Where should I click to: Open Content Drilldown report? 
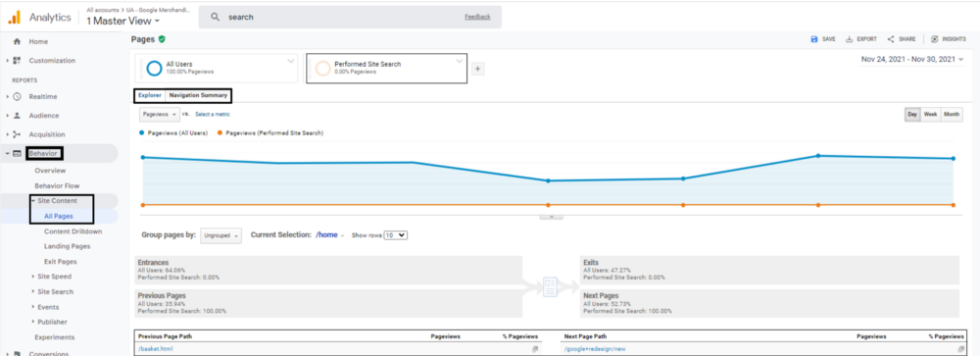[x=73, y=231]
